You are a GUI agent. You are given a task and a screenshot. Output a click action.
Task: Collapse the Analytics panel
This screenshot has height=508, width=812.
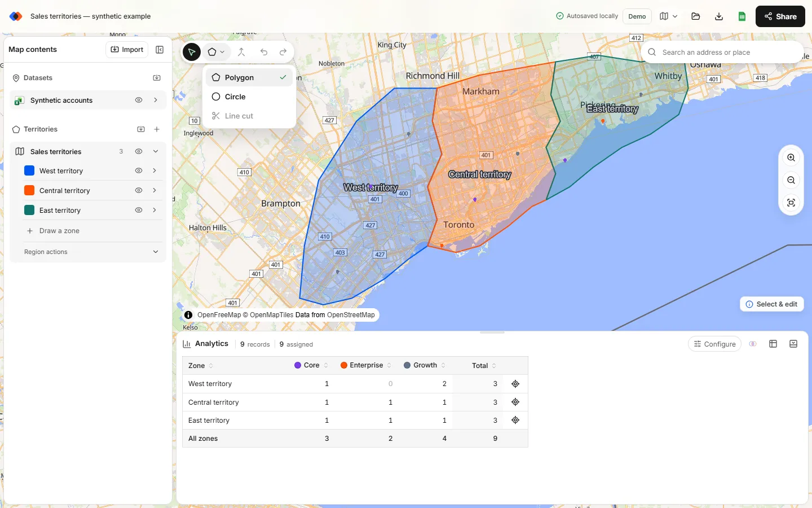tap(793, 344)
